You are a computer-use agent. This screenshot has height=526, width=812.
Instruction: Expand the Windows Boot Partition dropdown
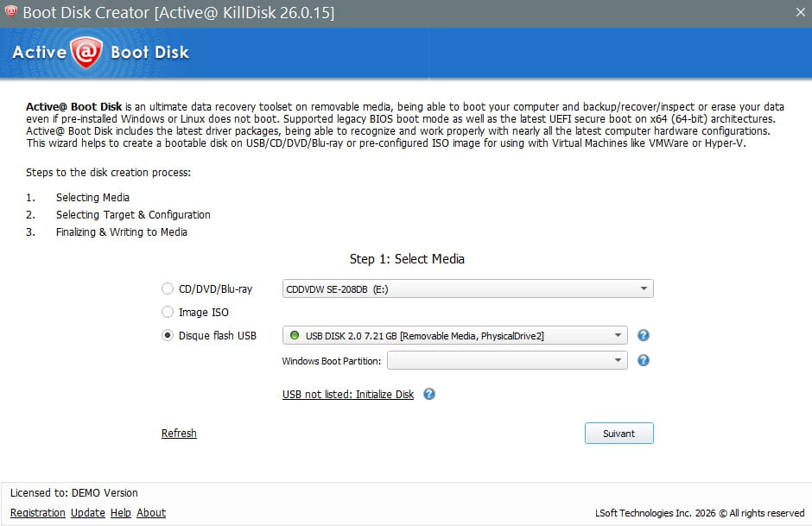[618, 361]
